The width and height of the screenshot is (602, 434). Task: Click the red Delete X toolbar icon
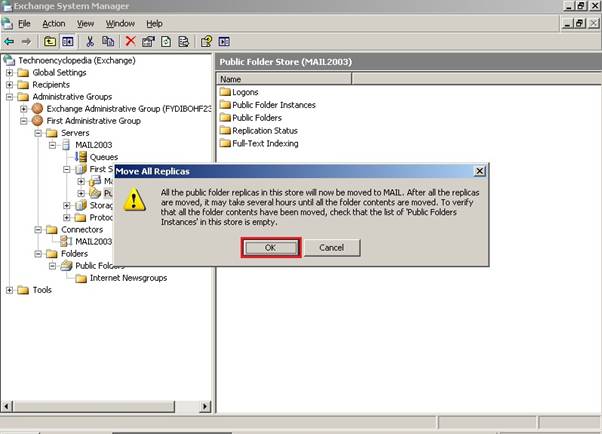tap(131, 41)
